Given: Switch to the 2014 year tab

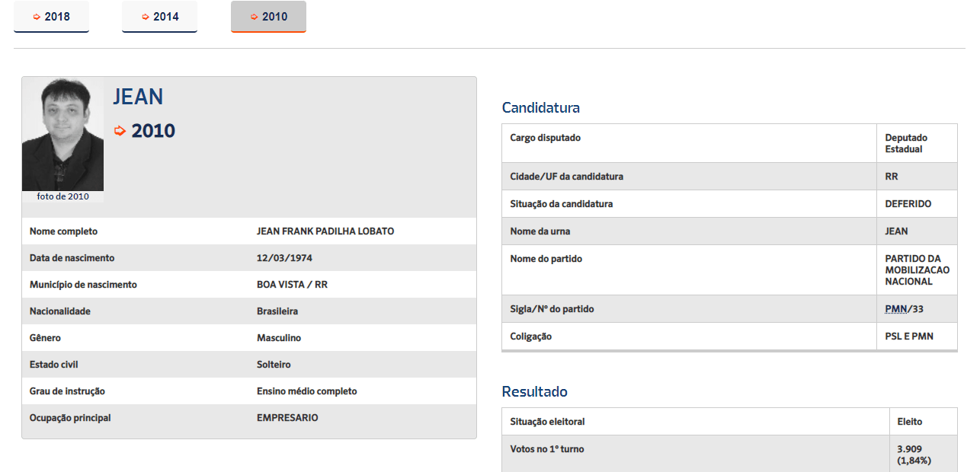Looking at the screenshot, I should pyautogui.click(x=159, y=17).
